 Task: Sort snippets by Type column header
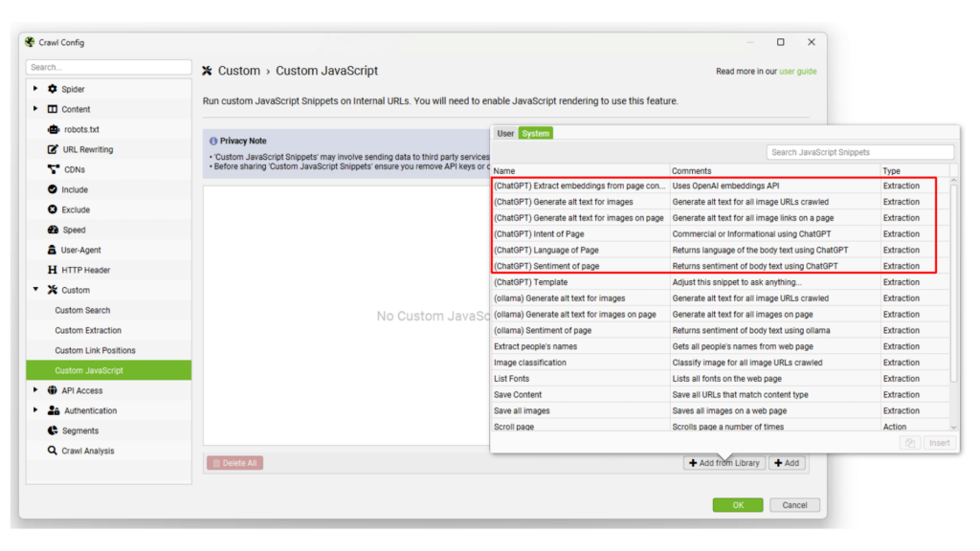point(914,170)
